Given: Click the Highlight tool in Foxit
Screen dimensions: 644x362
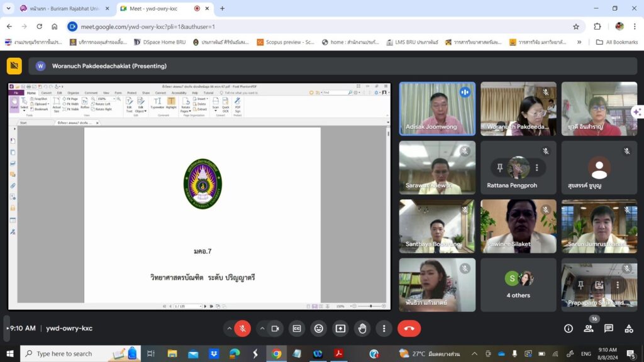Looking at the screenshot, I should [x=171, y=103].
